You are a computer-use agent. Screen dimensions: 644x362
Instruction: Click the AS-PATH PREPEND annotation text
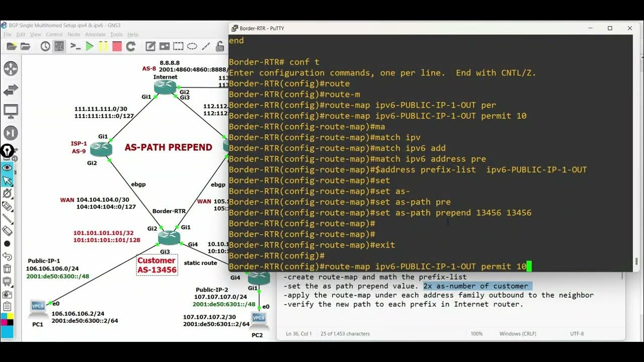pos(169,147)
